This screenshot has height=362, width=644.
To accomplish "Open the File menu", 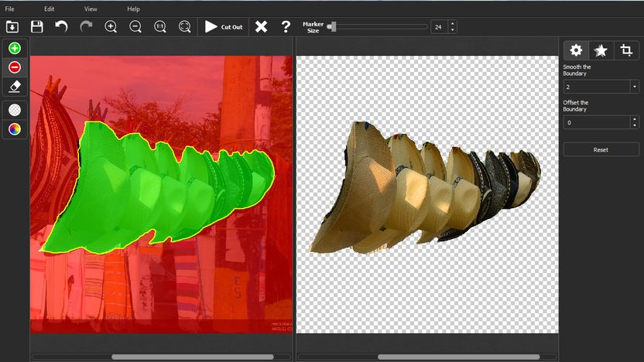I will pyautogui.click(x=9, y=9).
